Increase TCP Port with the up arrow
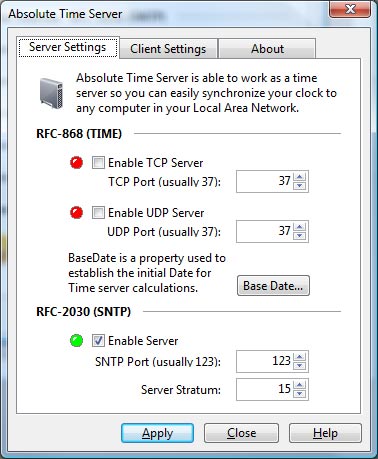 coord(299,177)
